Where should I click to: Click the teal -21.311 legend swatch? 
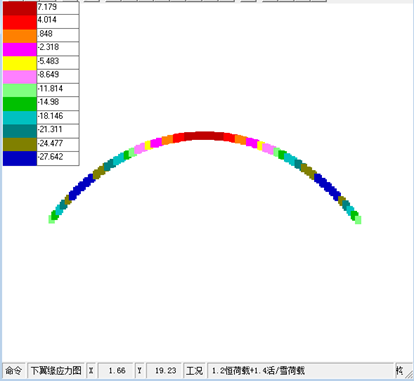point(20,131)
